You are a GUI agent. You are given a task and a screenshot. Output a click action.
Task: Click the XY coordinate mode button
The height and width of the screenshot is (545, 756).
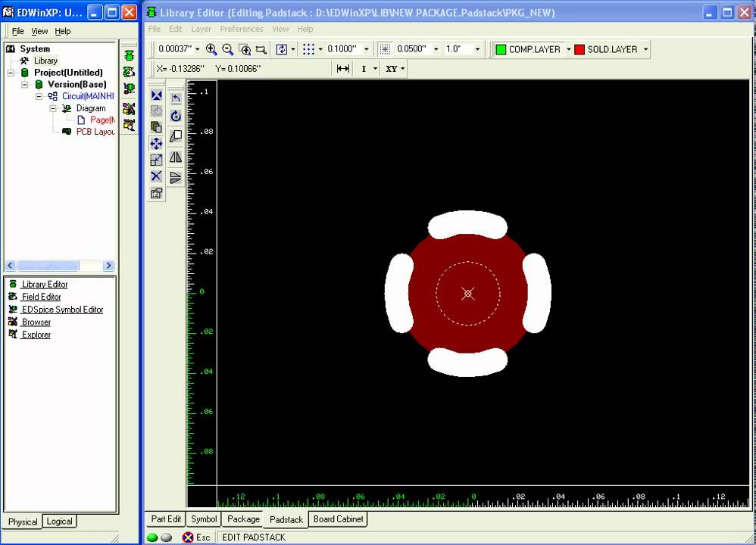pyautogui.click(x=391, y=68)
